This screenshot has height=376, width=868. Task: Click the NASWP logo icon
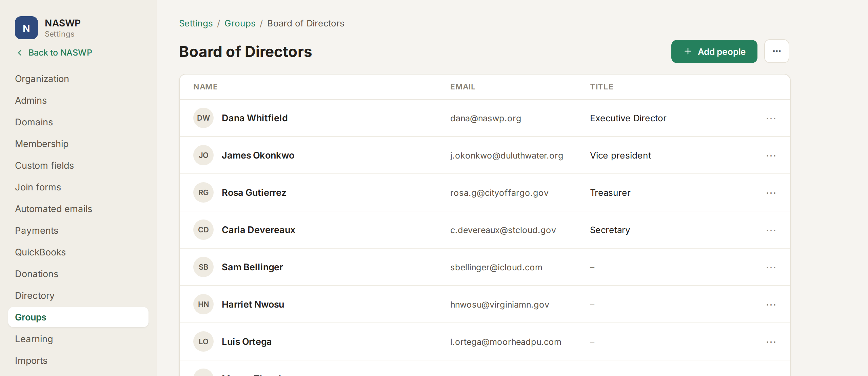click(x=26, y=28)
